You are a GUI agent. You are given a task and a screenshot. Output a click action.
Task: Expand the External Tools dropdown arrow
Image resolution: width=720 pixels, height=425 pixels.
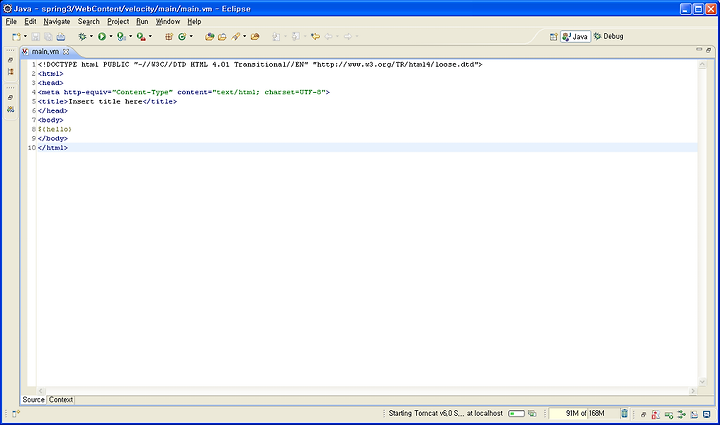(150, 37)
